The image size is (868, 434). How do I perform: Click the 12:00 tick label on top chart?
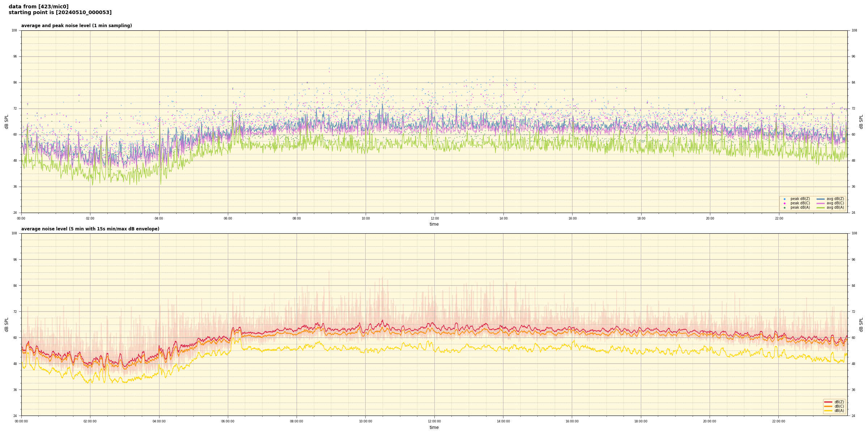pyautogui.click(x=434, y=218)
